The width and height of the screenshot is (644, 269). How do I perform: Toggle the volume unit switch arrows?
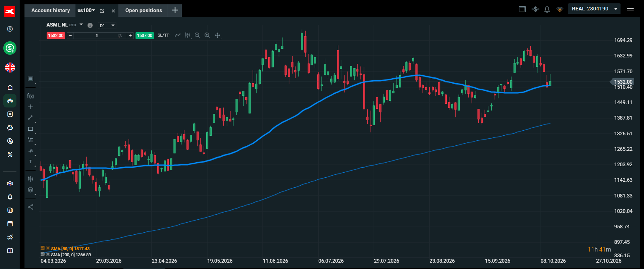pos(120,36)
